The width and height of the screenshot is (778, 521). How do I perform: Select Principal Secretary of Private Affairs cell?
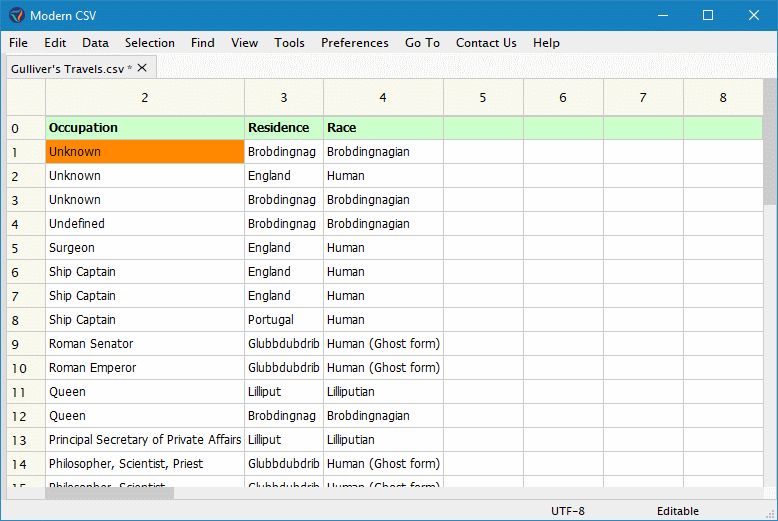click(x=145, y=440)
